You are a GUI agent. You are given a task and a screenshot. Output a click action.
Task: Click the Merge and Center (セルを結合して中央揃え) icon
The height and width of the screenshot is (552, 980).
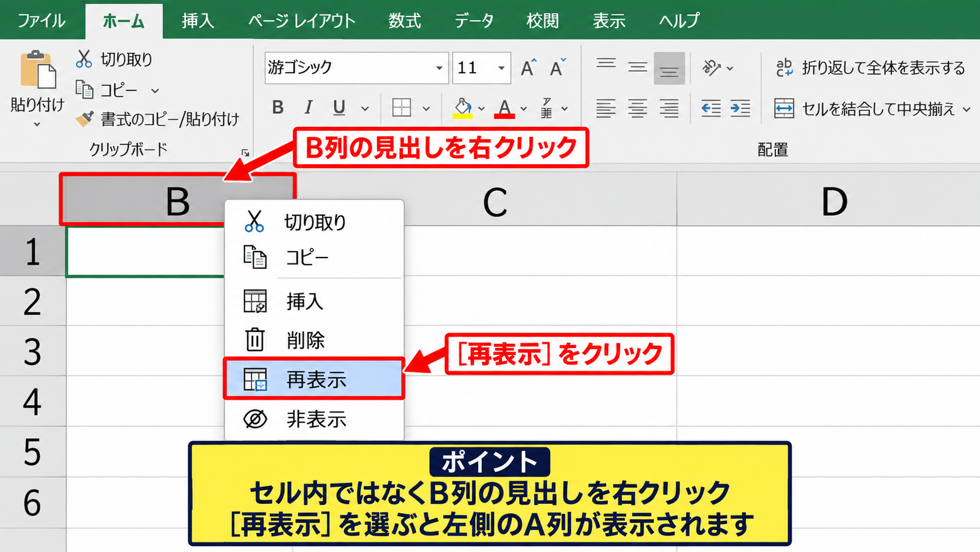pos(784,109)
